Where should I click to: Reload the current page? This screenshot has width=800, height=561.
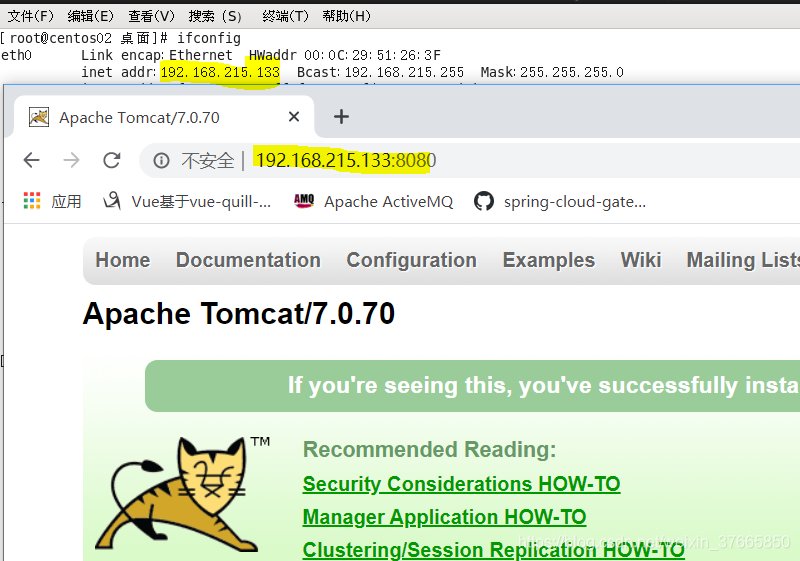click(x=112, y=160)
